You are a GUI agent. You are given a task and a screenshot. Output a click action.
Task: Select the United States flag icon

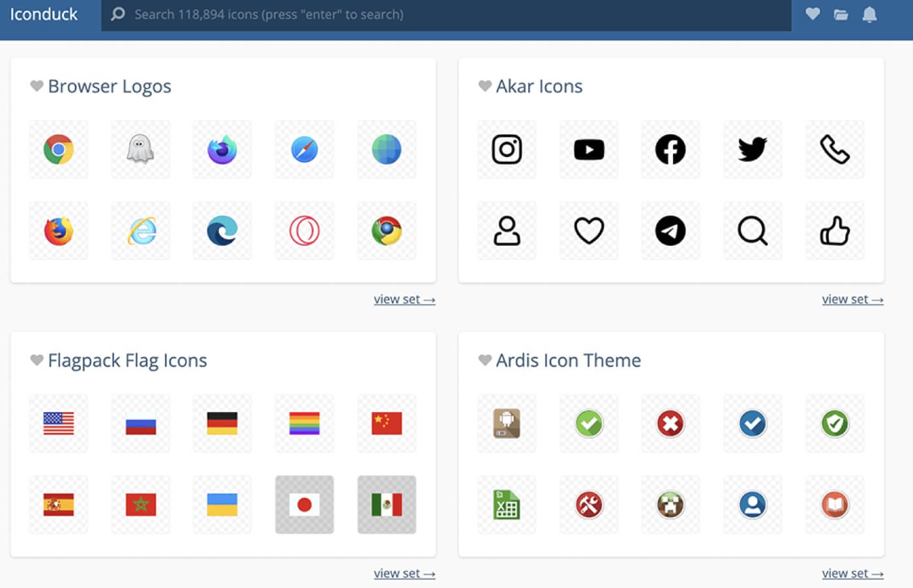[59, 424]
